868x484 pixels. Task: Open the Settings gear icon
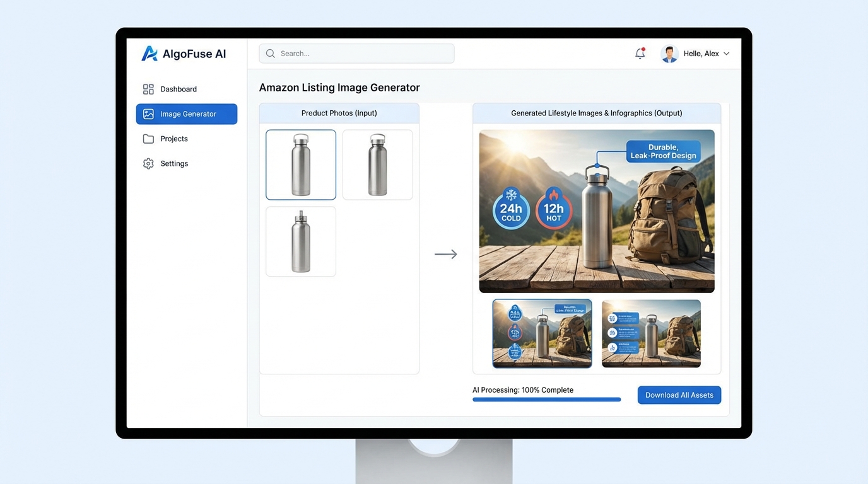148,163
